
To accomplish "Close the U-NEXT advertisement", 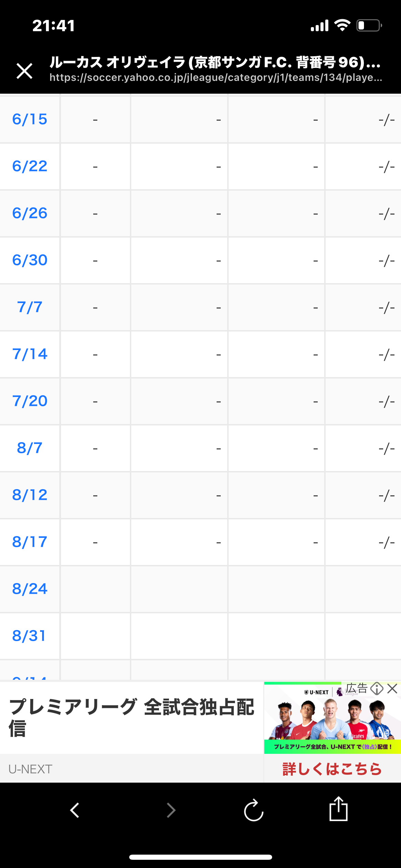I will pyautogui.click(x=392, y=689).
